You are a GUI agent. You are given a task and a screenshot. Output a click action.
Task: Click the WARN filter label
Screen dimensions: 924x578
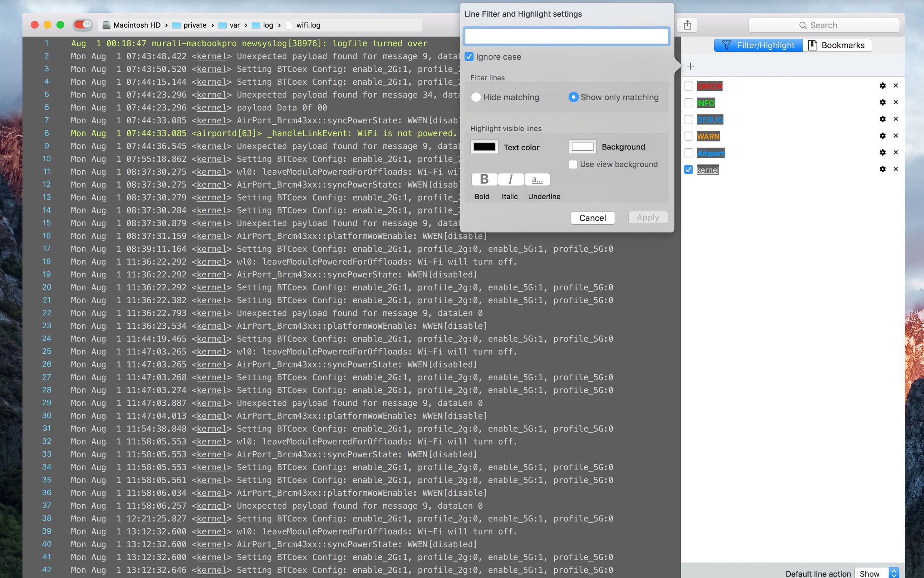[708, 136]
